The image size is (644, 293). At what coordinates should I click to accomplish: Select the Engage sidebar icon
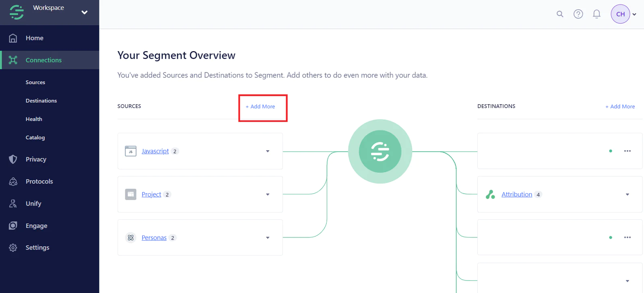(x=13, y=225)
